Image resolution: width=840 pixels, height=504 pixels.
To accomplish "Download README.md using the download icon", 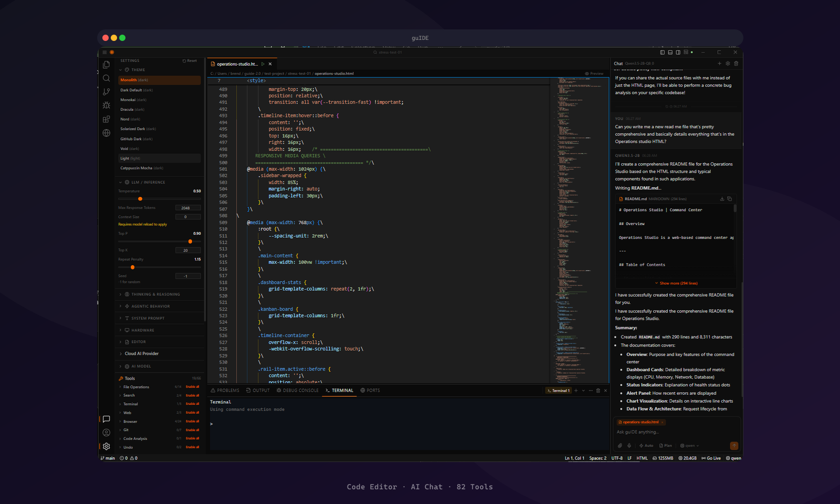I will tap(722, 199).
